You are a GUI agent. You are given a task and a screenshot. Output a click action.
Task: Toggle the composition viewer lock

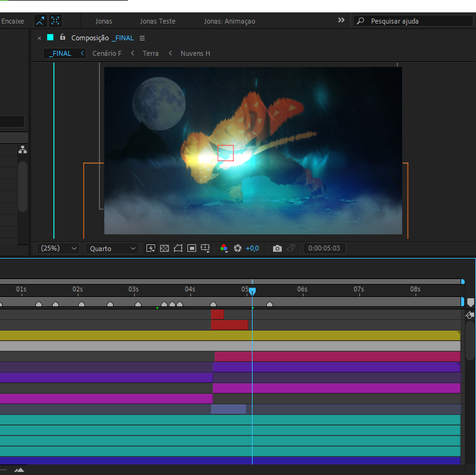tap(62, 37)
